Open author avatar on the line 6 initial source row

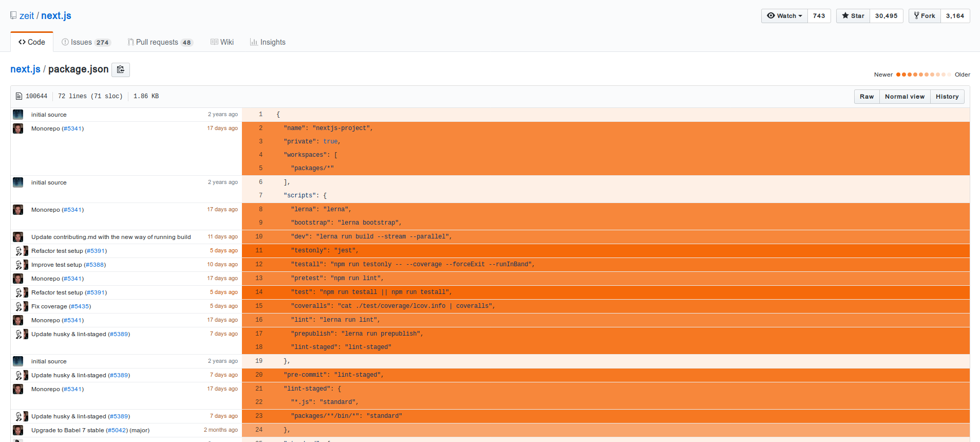18,182
